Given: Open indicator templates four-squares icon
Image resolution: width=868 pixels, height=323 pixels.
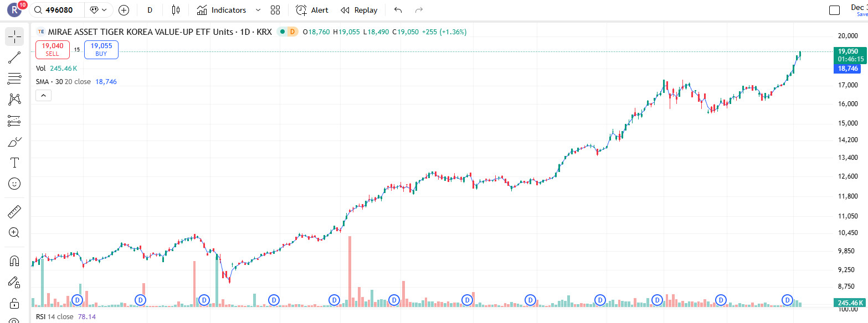Looking at the screenshot, I should pos(275,10).
